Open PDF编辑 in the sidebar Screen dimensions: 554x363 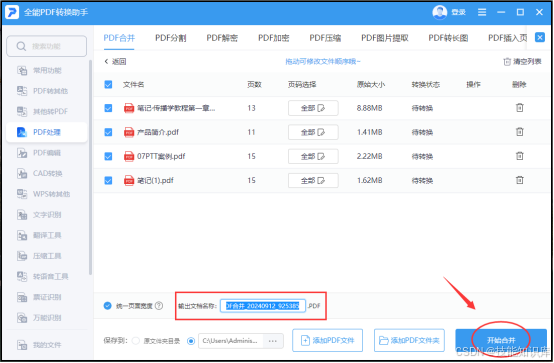(40, 153)
